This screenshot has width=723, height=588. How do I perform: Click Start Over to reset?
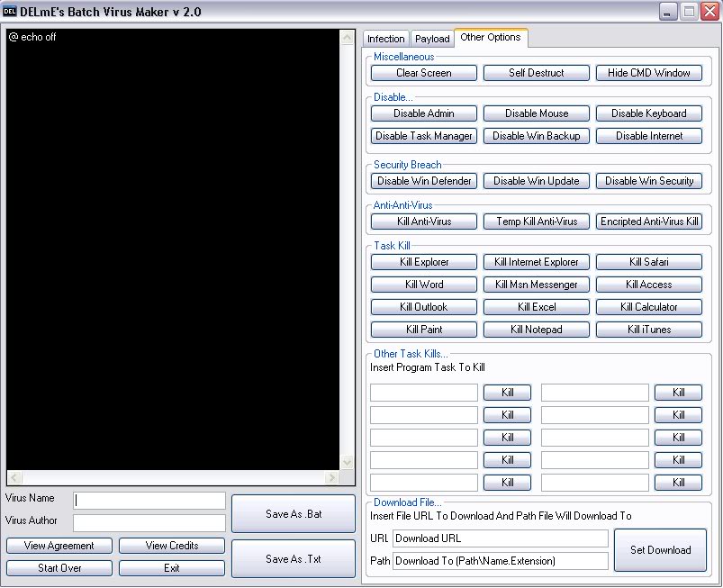[59, 568]
